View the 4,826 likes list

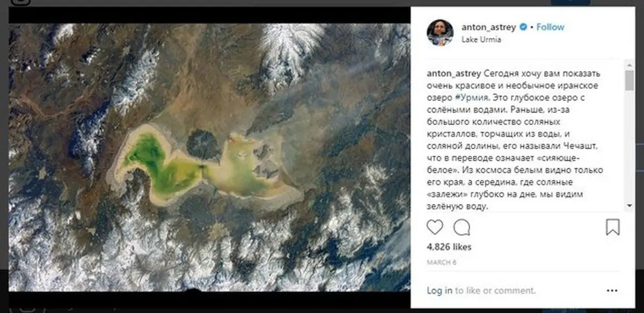449,247
